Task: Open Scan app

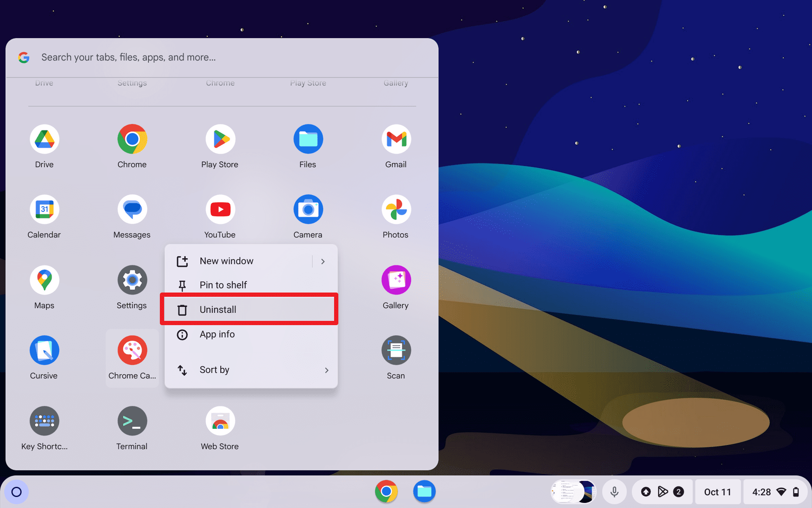Action: (395, 350)
